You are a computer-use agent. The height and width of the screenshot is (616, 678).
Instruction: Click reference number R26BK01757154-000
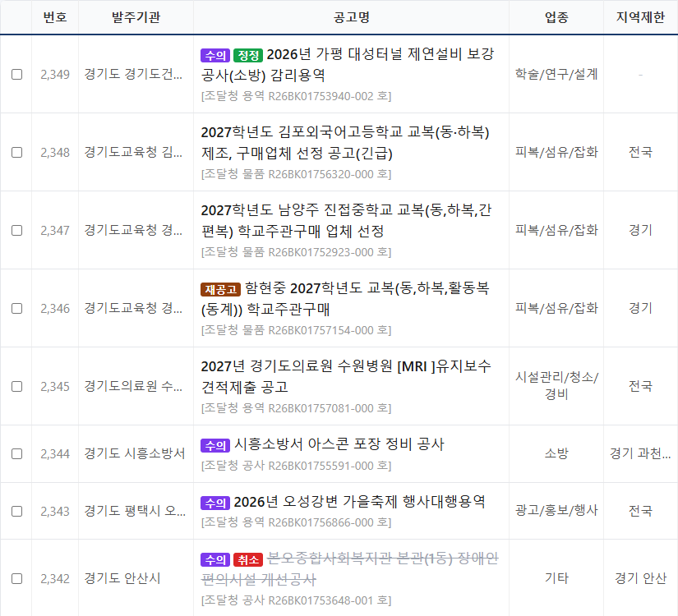(321, 330)
